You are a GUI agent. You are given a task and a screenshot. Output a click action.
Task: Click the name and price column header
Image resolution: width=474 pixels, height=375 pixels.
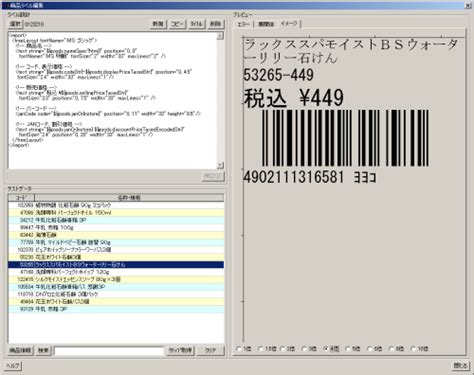(129, 198)
